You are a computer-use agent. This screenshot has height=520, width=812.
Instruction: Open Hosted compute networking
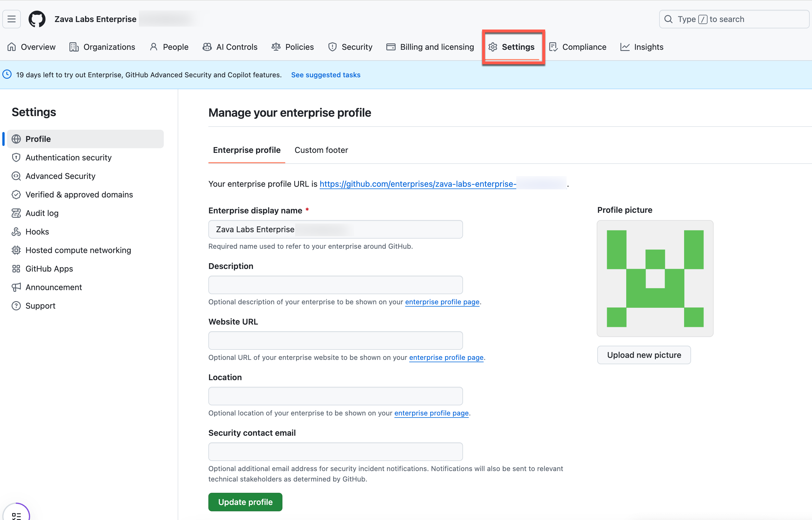(x=78, y=250)
